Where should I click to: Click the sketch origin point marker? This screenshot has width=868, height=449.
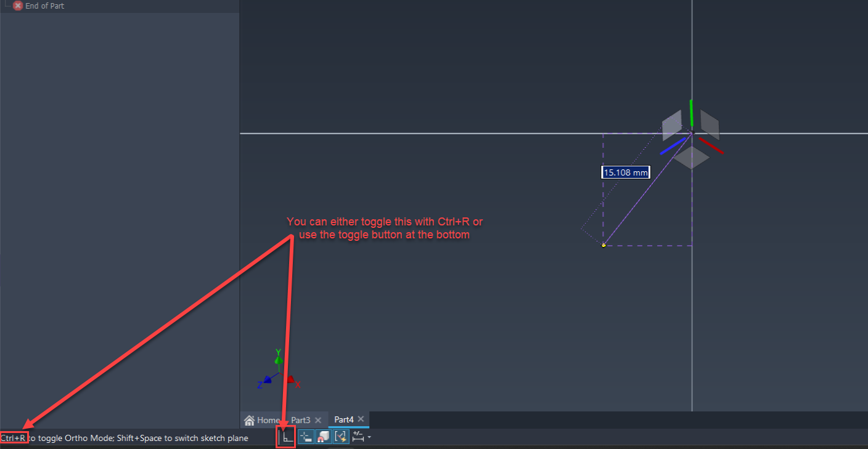604,245
